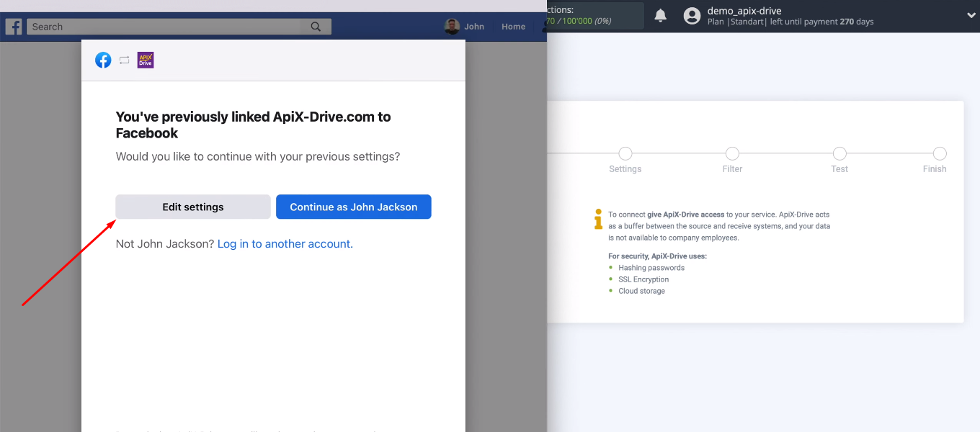
Task: Click the ApiX Drive logo in dialog header
Action: (x=146, y=60)
